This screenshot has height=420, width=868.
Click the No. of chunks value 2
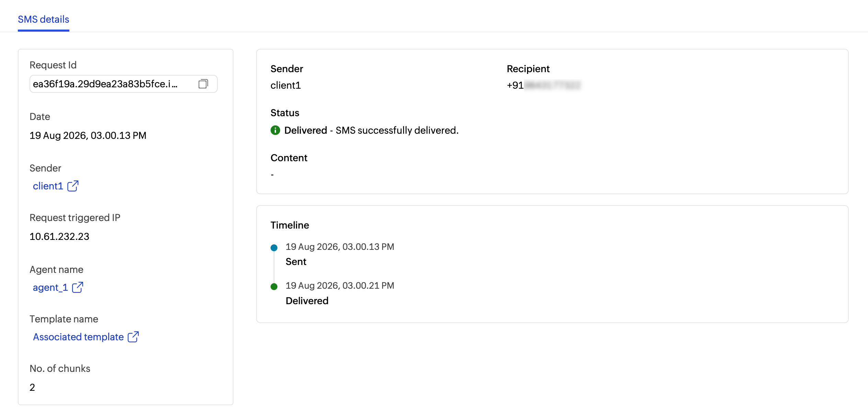(32, 387)
